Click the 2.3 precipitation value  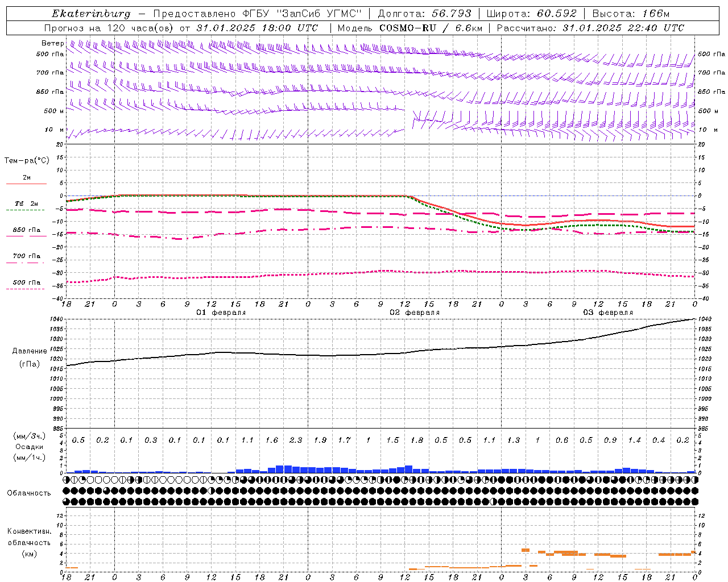pos(296,440)
